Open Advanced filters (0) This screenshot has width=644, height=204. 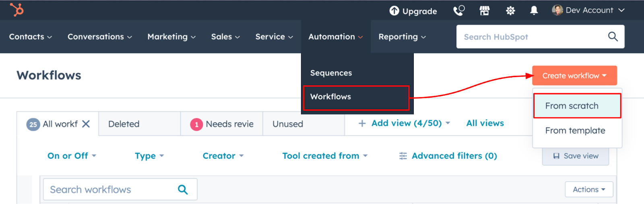(448, 156)
